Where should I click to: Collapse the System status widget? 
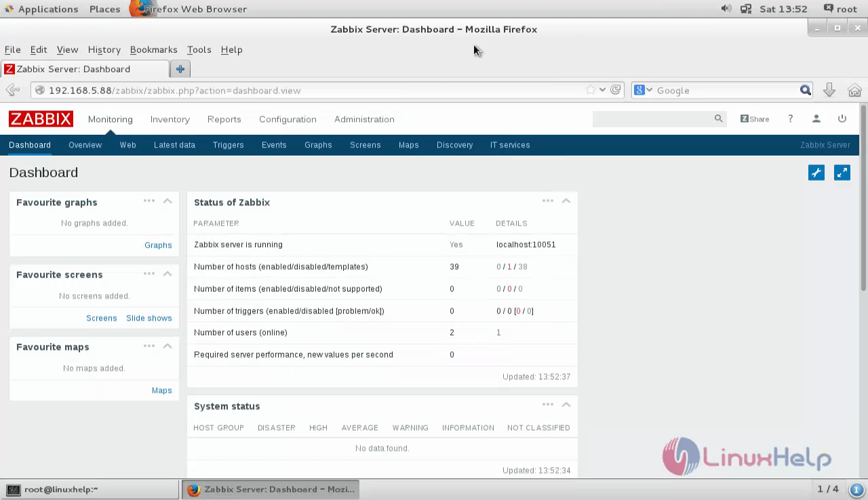click(566, 405)
